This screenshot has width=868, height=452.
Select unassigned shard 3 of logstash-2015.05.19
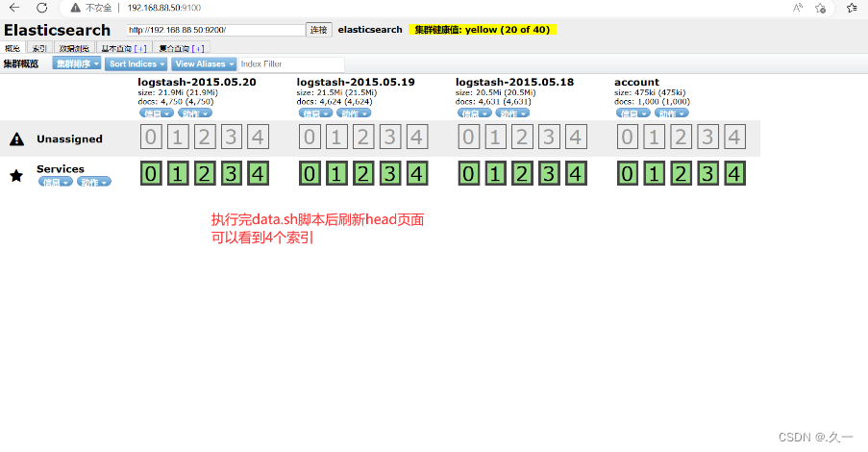click(x=390, y=137)
